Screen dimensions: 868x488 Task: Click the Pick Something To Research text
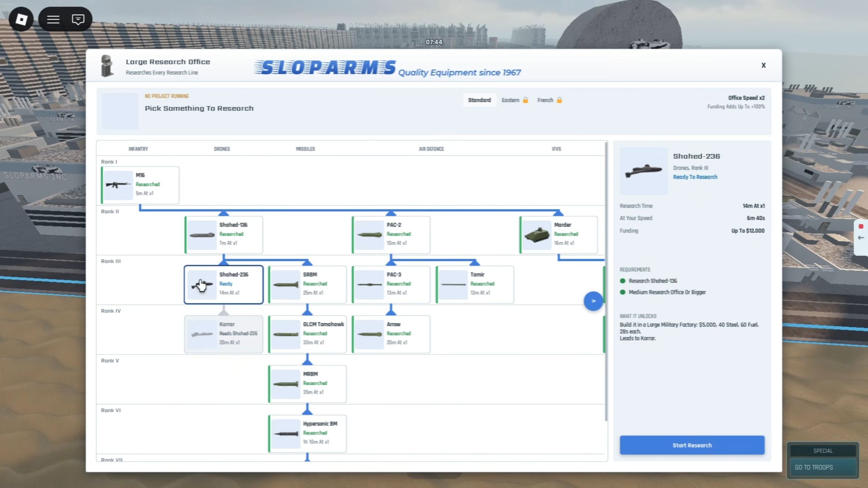pyautogui.click(x=199, y=108)
